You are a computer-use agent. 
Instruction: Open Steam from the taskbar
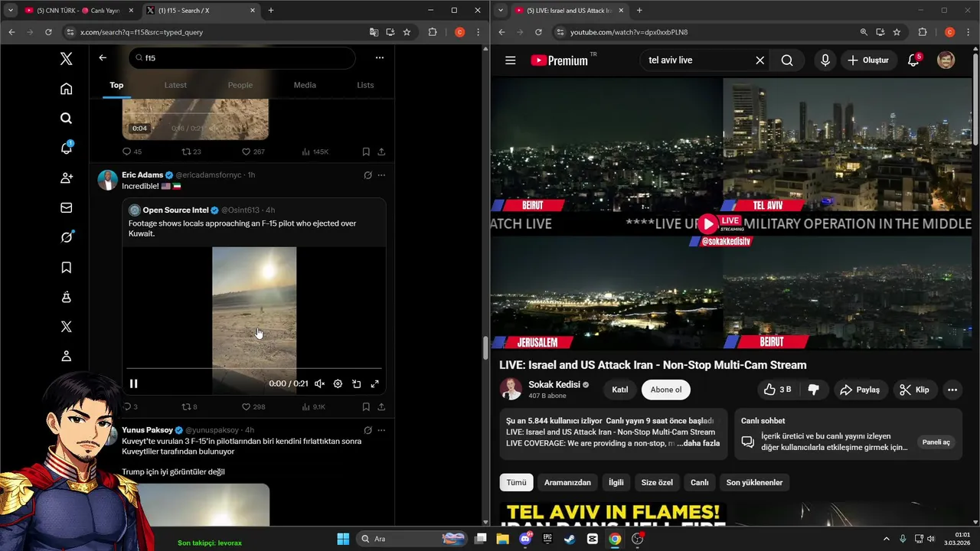pos(570,539)
